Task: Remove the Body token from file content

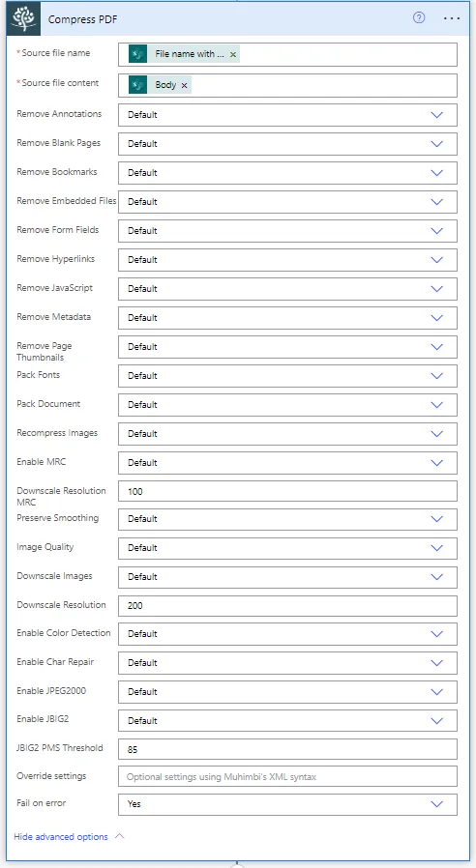Action: click(x=184, y=85)
